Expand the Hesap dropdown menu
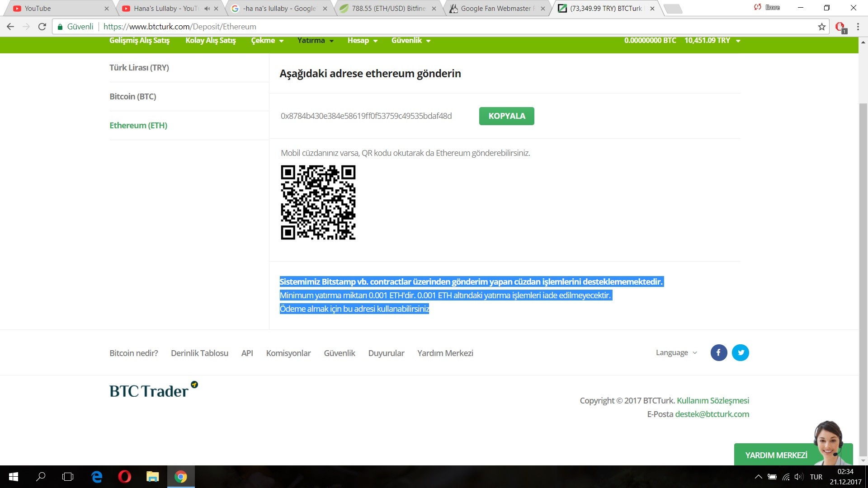 point(363,40)
